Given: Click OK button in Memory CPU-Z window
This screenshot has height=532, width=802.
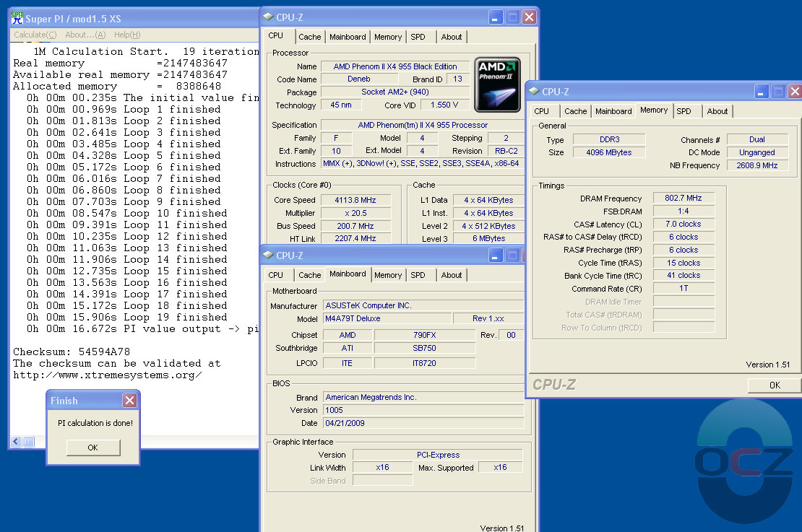Looking at the screenshot, I should (x=774, y=385).
